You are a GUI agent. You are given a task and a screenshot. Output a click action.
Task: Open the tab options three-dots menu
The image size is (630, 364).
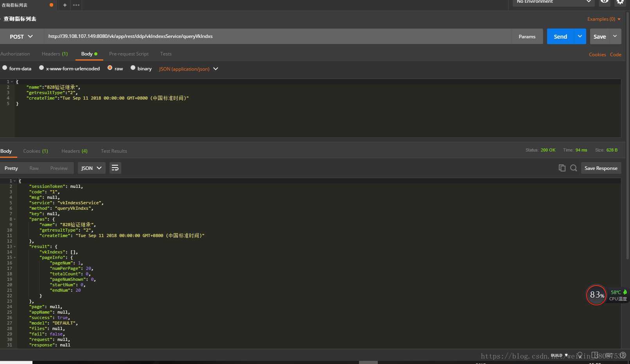pos(76,5)
